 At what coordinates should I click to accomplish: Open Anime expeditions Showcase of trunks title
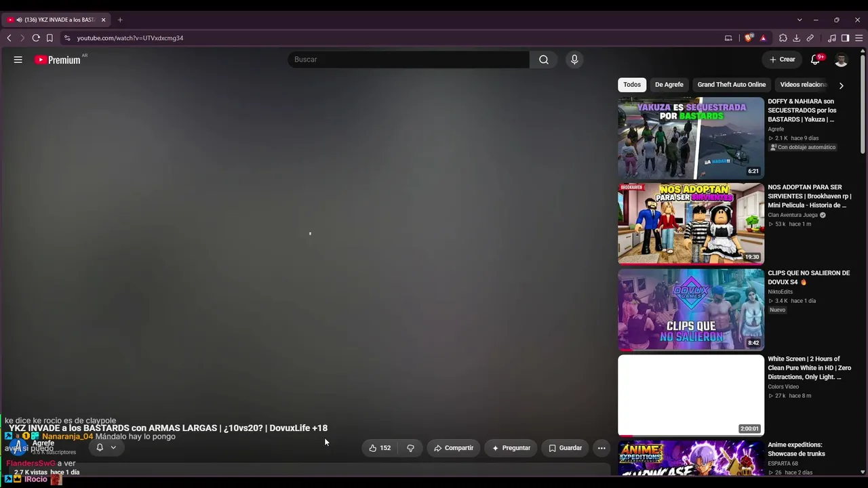click(x=796, y=449)
